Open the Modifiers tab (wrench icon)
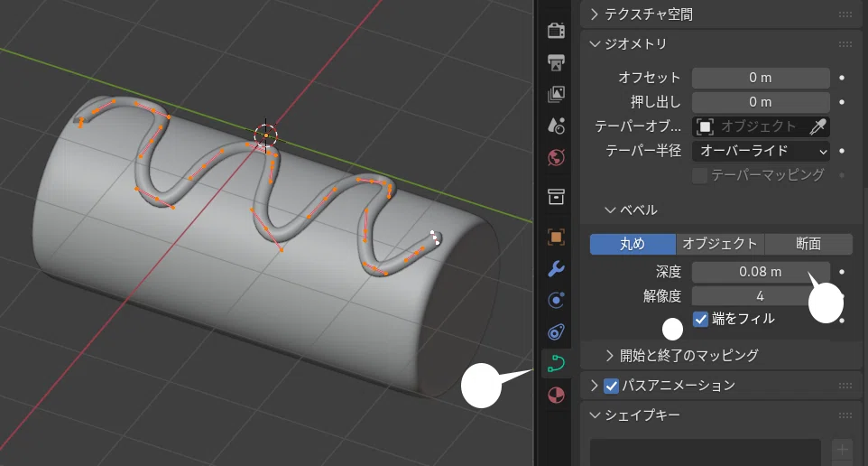This screenshot has height=466, width=868. (556, 269)
